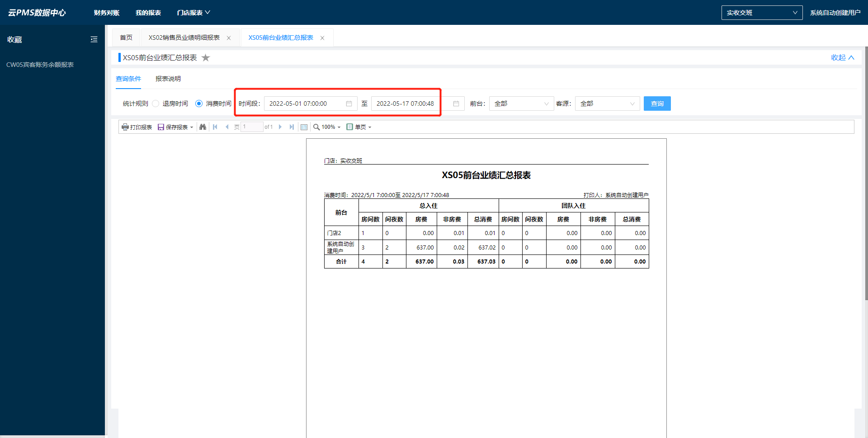The image size is (868, 438).
Task: Toggle full-screen page view icon
Action: coord(304,127)
